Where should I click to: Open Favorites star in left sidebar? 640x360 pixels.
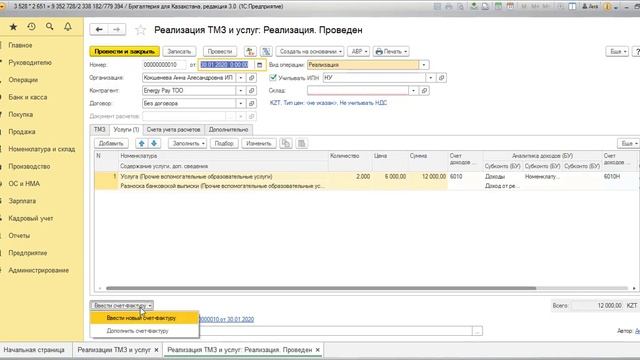(13, 27)
